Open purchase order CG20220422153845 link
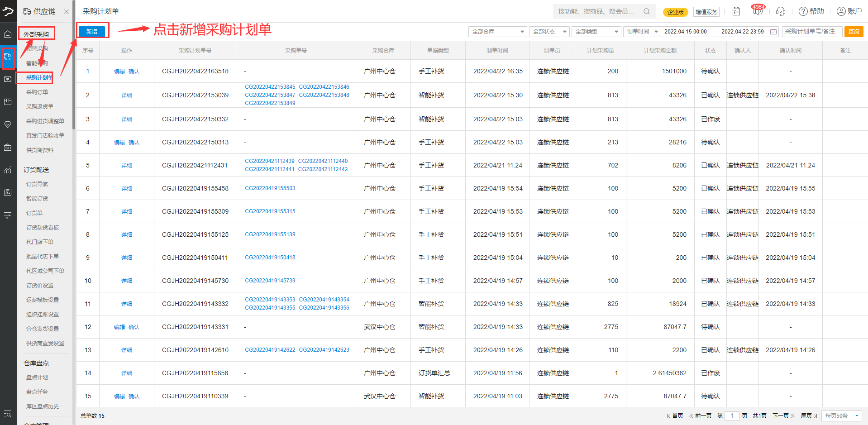The width and height of the screenshot is (868, 425). click(270, 87)
